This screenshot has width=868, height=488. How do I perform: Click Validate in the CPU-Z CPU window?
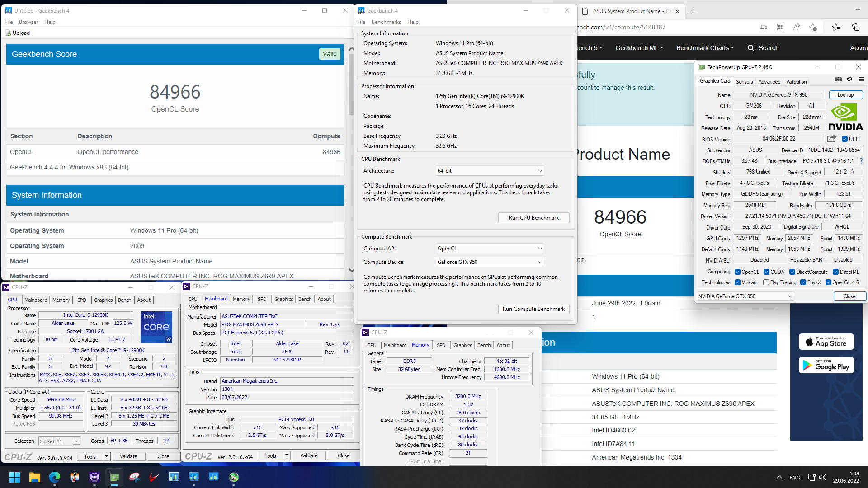pos(128,456)
